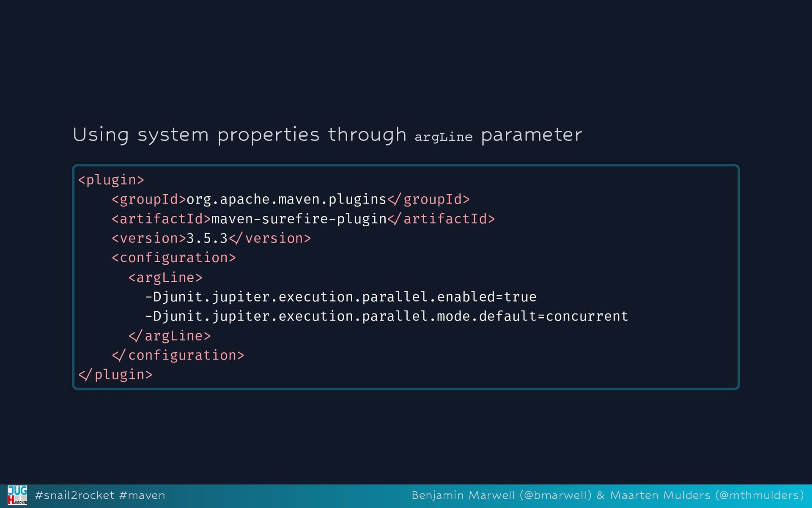The width and height of the screenshot is (812, 508).
Task: Click Benjamin Marwell name in footer
Action: [x=463, y=495]
